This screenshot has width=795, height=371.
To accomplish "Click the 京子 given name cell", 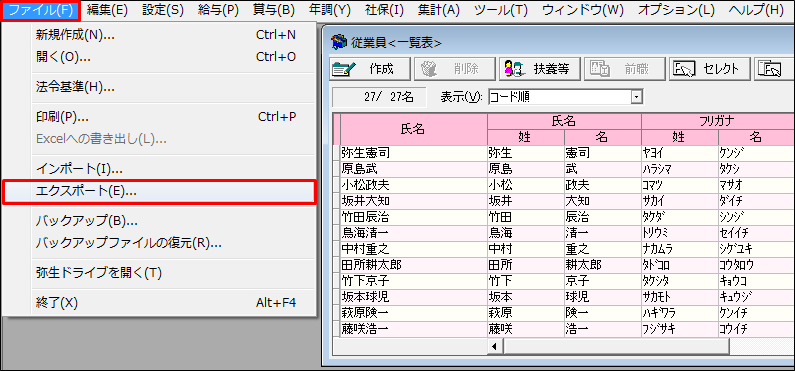I will click(602, 281).
